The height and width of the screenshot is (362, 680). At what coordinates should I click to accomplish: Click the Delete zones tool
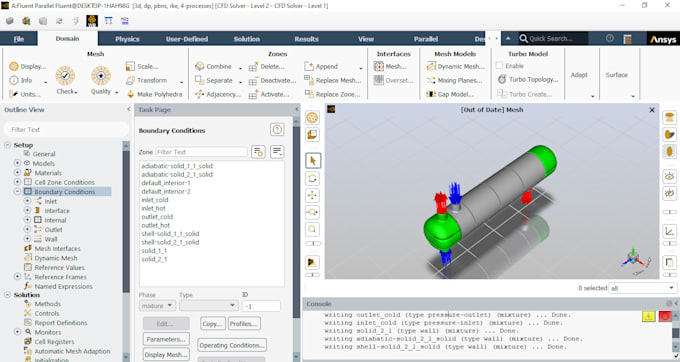[x=267, y=66]
